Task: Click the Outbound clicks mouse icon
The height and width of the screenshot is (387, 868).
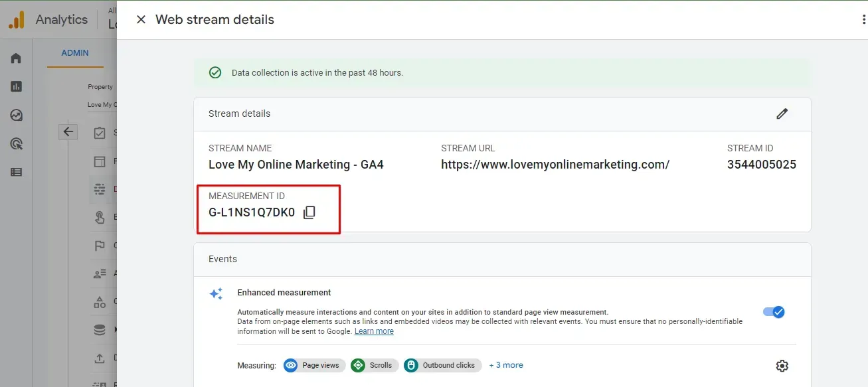Action: tap(411, 365)
